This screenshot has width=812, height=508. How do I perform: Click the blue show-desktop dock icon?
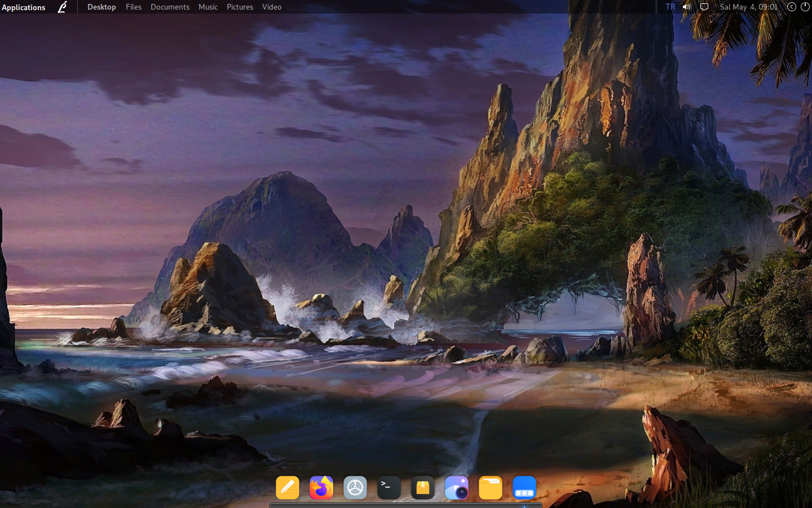pyautogui.click(x=524, y=488)
